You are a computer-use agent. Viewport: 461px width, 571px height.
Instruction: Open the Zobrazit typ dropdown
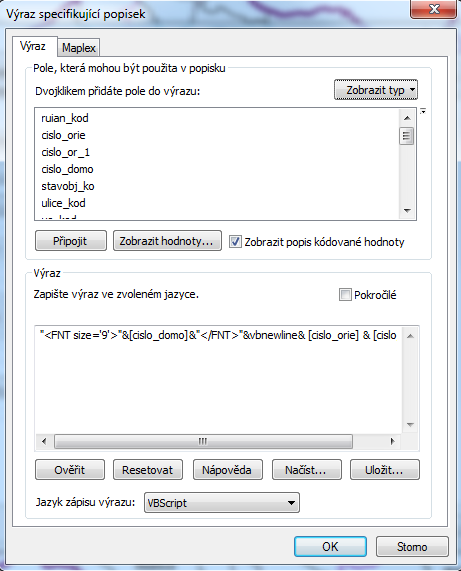[x=375, y=90]
